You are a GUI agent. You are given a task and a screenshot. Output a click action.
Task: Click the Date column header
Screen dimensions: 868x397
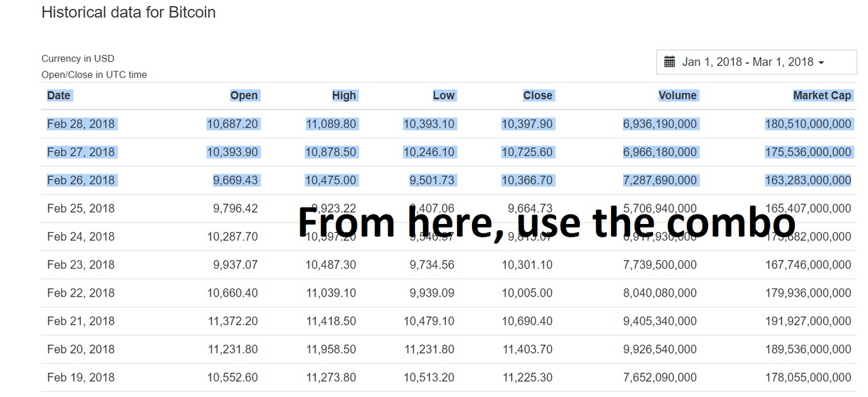59,96
